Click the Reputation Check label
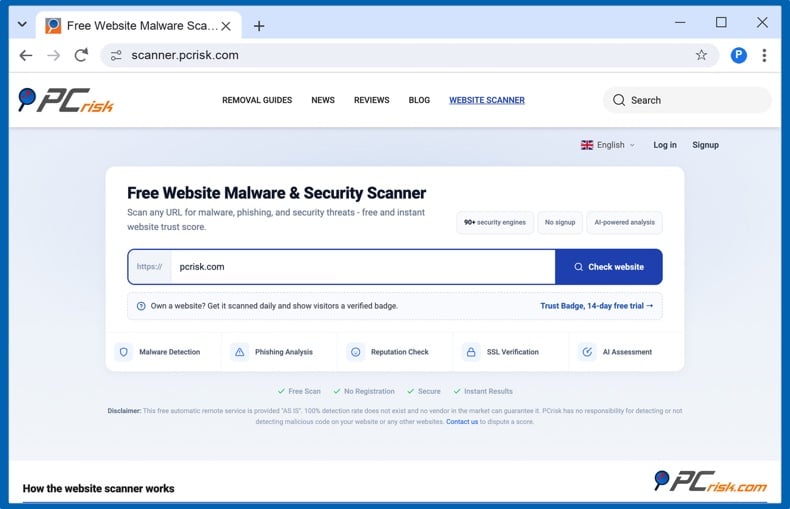Viewport: 790px width, 509px height. click(x=400, y=352)
